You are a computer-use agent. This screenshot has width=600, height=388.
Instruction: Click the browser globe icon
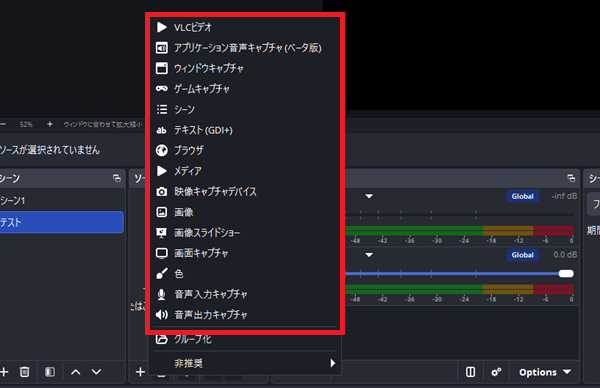pos(162,150)
